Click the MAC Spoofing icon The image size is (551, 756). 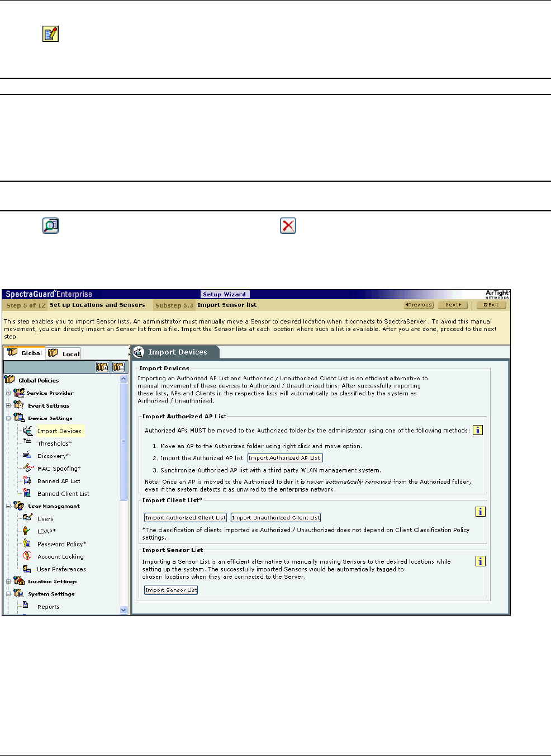(x=28, y=468)
